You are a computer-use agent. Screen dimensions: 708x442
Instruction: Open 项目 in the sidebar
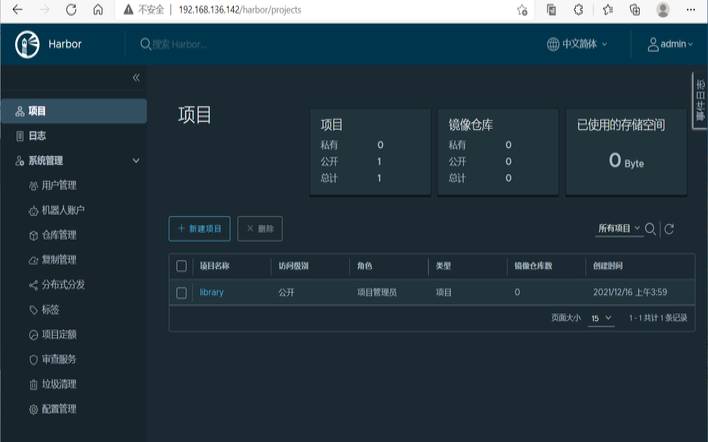tap(74, 111)
